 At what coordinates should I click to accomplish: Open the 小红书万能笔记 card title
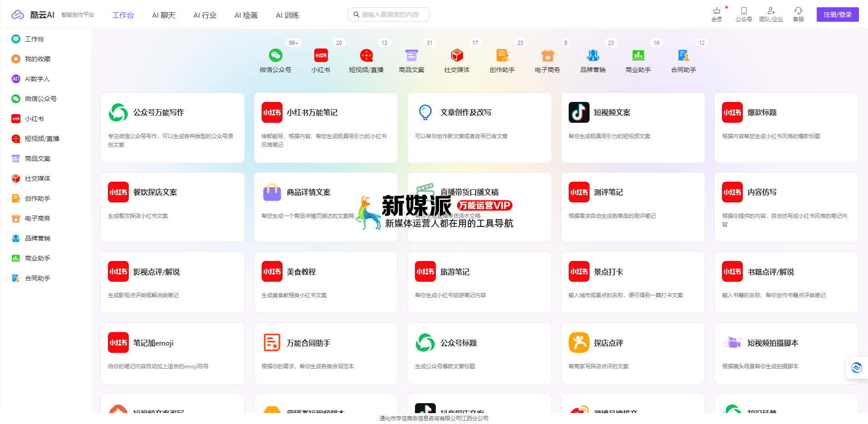pos(312,112)
